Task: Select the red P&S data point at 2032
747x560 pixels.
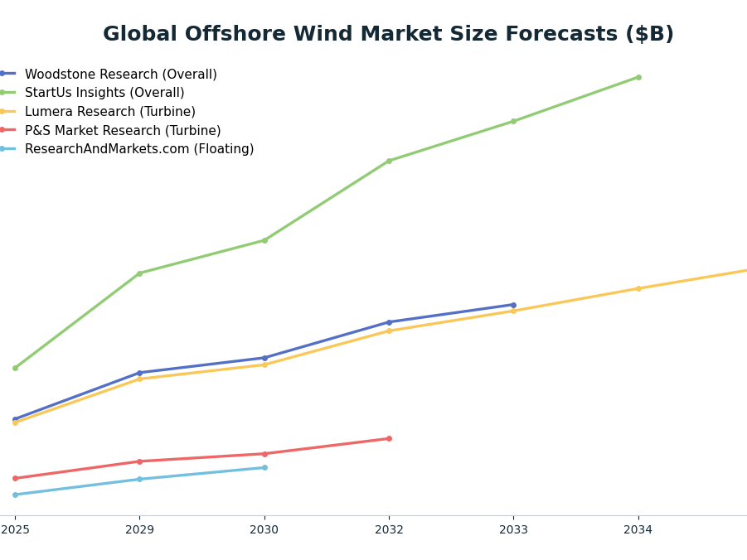Action: pos(389,438)
